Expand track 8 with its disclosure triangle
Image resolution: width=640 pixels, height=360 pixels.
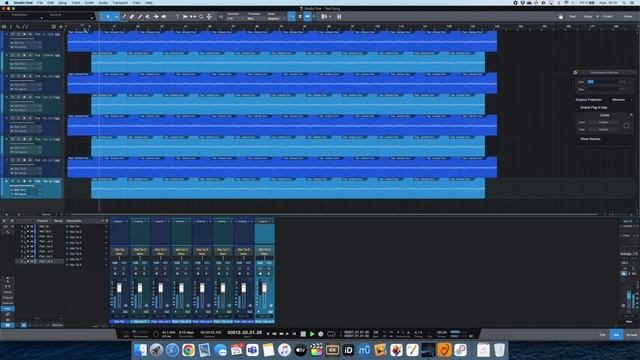6,181
